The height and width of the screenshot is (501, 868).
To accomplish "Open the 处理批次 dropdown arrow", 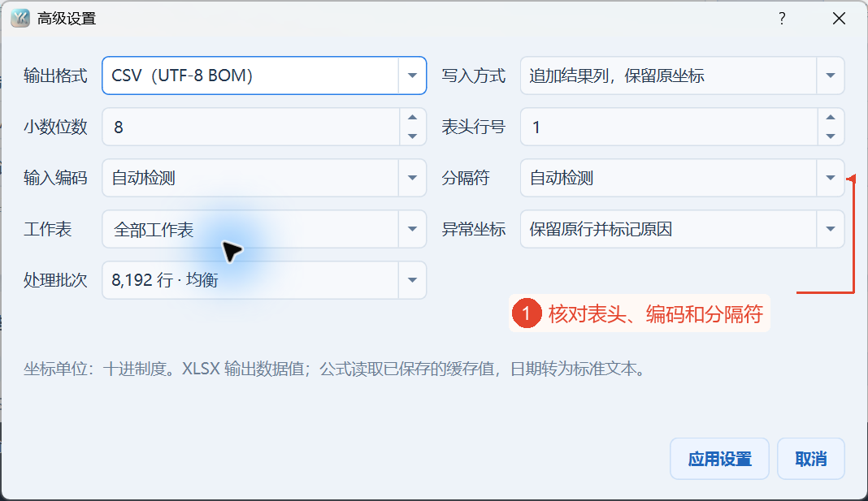I will [412, 280].
